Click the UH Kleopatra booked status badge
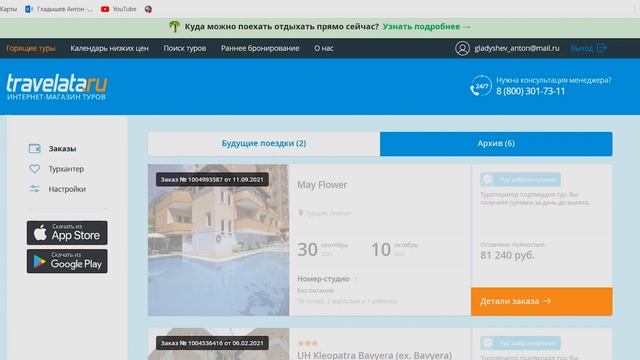640x360 pixels. (x=520, y=343)
